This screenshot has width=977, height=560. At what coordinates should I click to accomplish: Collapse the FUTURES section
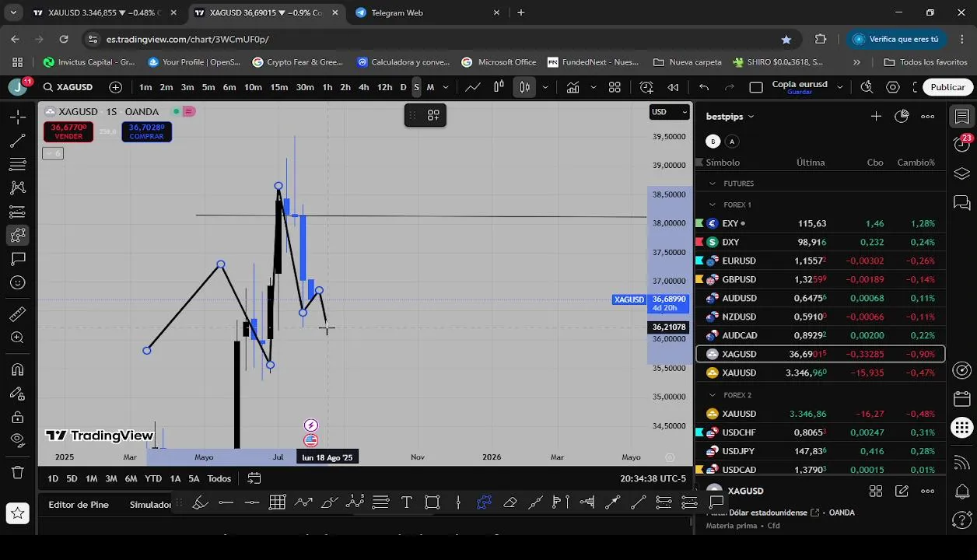click(712, 184)
